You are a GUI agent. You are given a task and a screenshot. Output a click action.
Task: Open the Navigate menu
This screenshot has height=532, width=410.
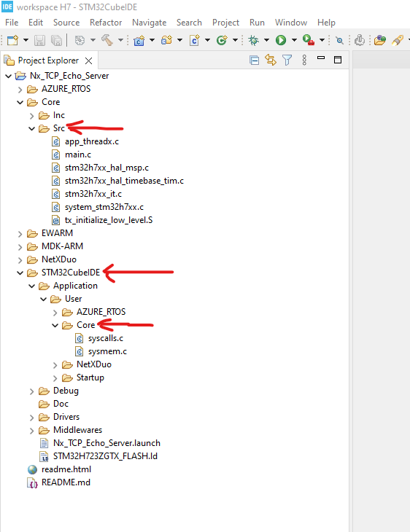tap(149, 23)
